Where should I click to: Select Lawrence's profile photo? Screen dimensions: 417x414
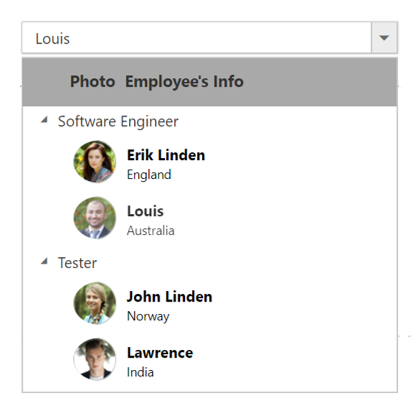95,359
